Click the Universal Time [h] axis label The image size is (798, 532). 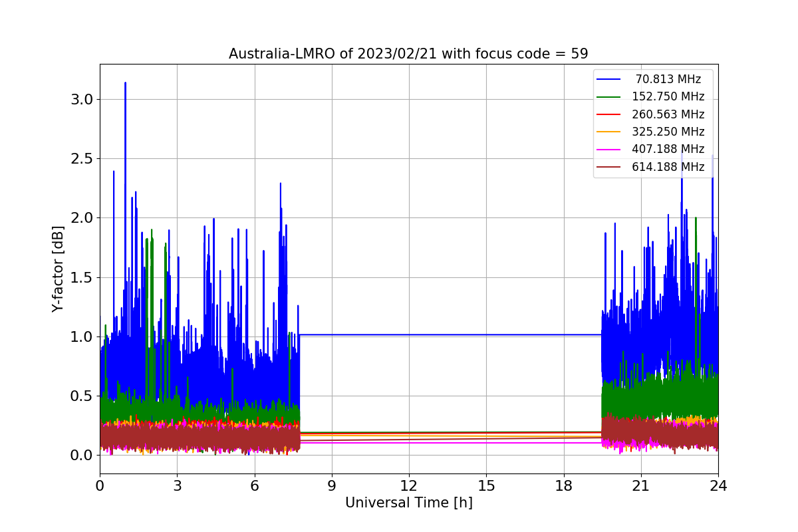click(409, 503)
